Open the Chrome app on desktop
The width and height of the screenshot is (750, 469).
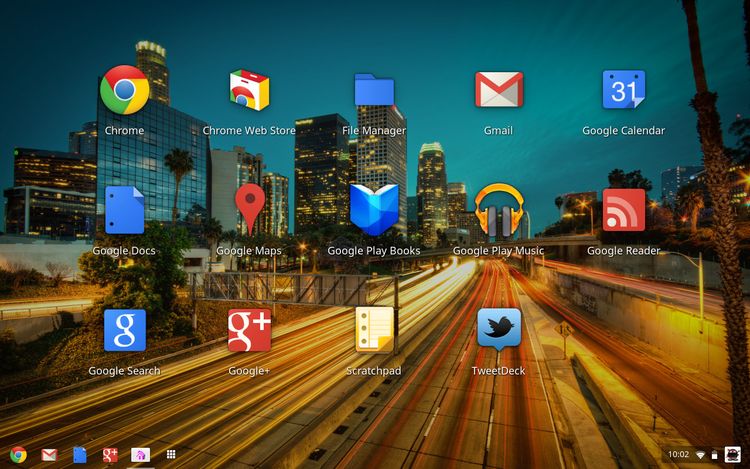124,90
